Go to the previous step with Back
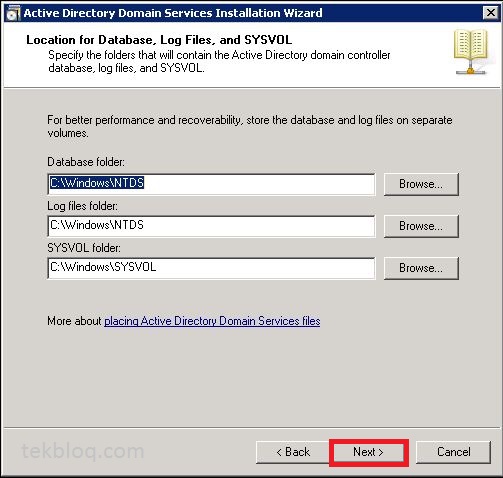503x478 pixels. (293, 452)
